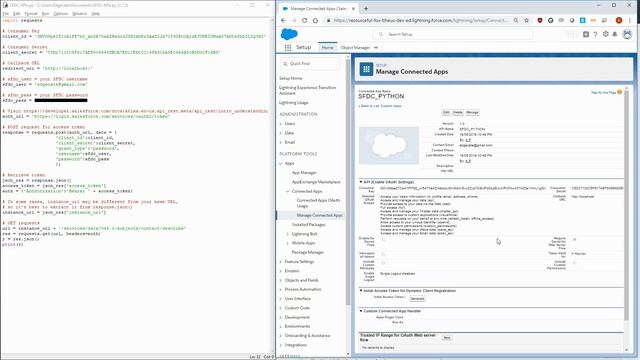The height and width of the screenshot is (360, 640).
Task: Click the orange Help for this Page icon
Action: [619, 92]
